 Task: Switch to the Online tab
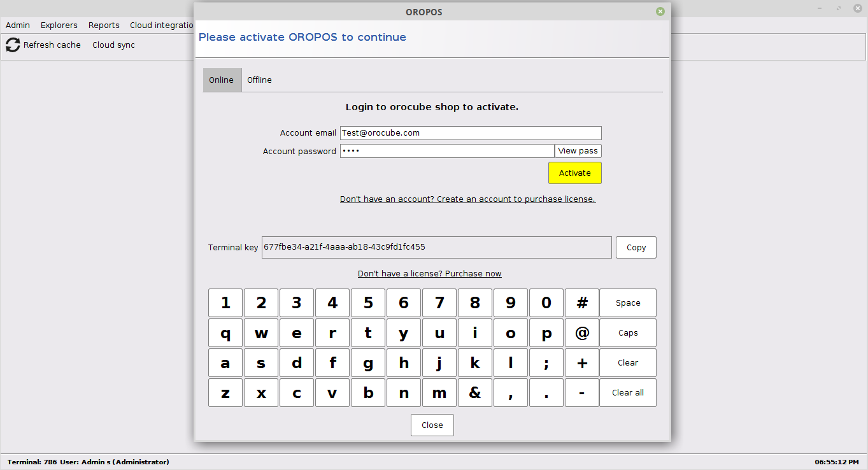click(x=222, y=80)
